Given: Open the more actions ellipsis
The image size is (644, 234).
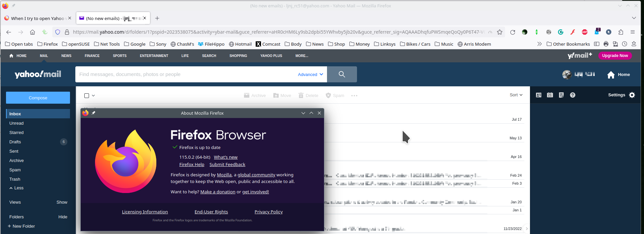Looking at the screenshot, I should coord(354,96).
